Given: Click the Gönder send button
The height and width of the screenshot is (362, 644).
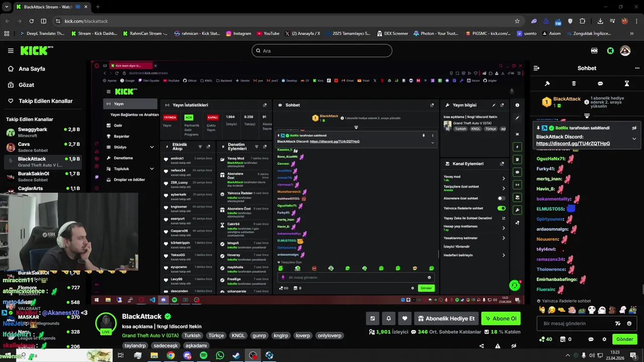Looking at the screenshot, I should point(624,339).
